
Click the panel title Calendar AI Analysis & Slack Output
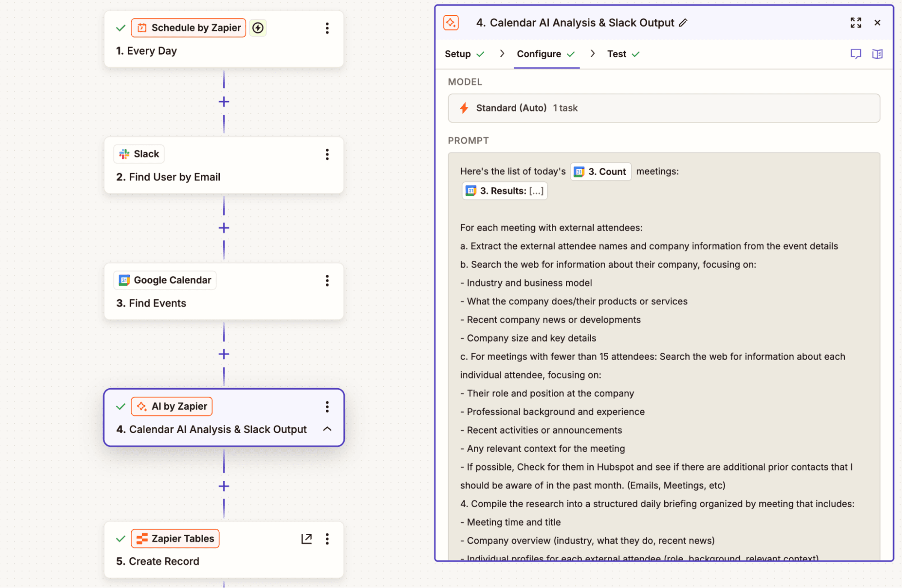click(x=575, y=23)
